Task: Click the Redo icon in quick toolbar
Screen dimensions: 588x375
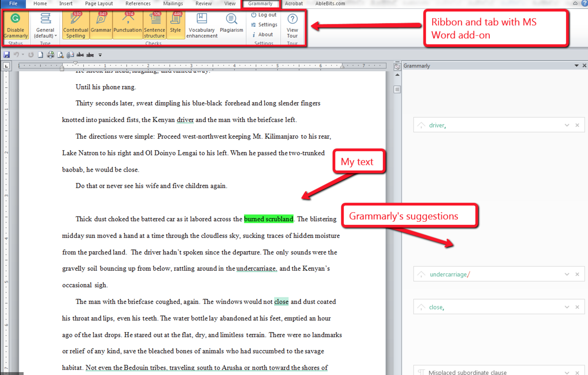Action: [x=31, y=55]
